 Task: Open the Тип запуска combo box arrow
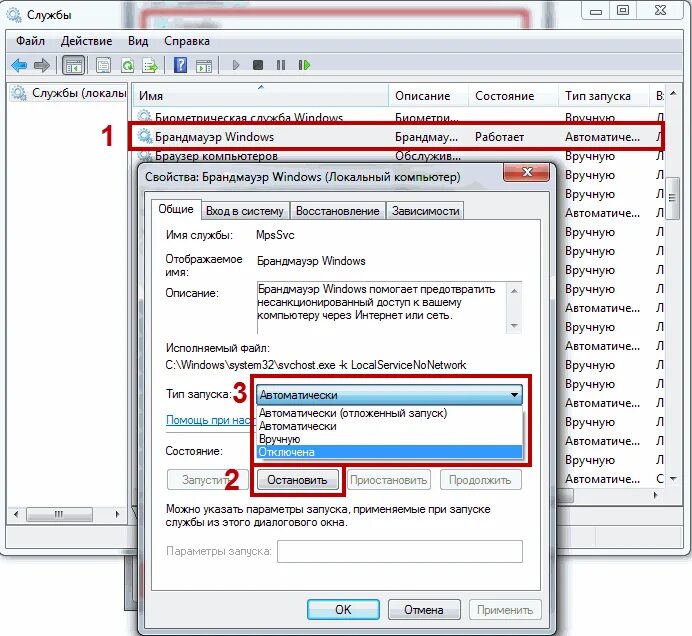(x=514, y=395)
